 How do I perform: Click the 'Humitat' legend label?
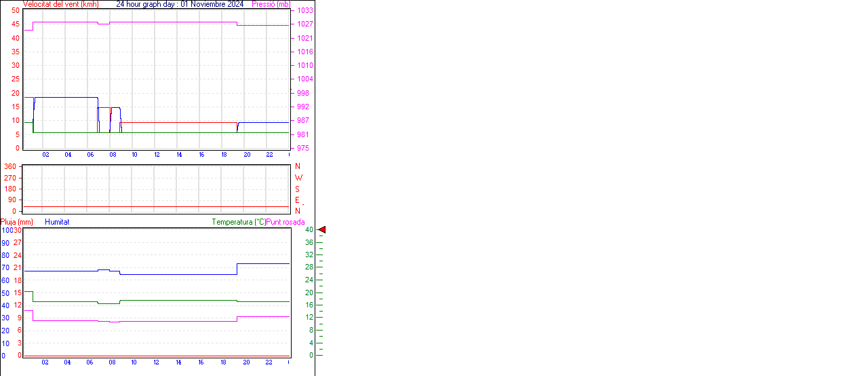[57, 222]
